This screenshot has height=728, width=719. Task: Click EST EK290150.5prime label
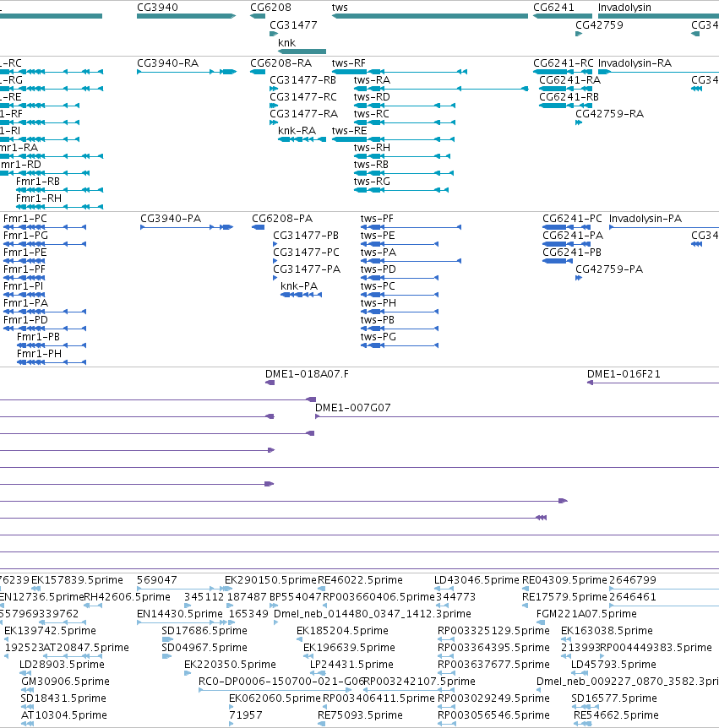270,580
